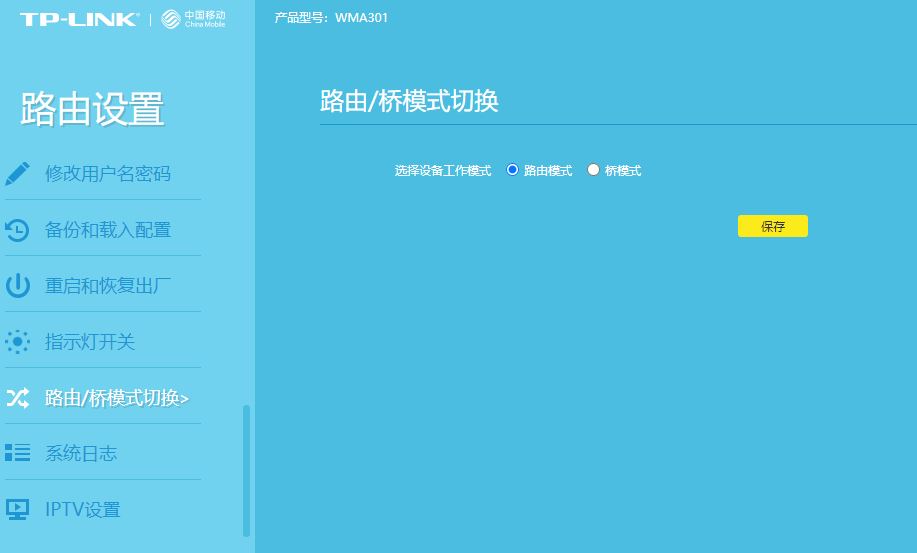Click the 路由/桥模式切换 page title
The image size is (917, 553).
(x=409, y=101)
